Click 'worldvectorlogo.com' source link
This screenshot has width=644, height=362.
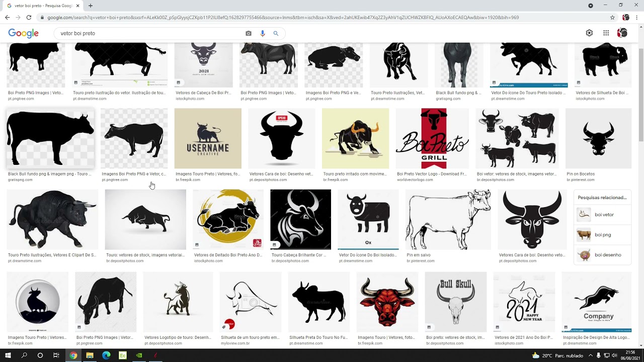(x=415, y=179)
